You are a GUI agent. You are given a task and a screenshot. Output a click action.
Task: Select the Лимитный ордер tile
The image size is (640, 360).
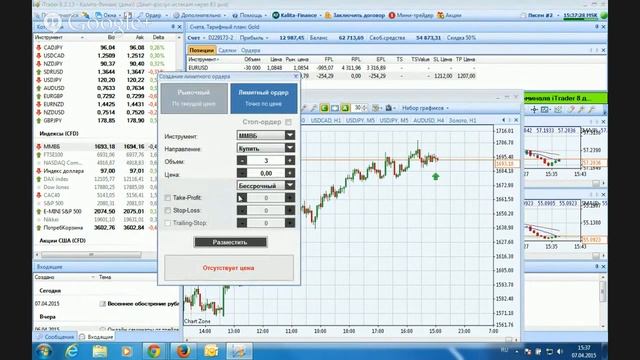[x=264, y=98]
